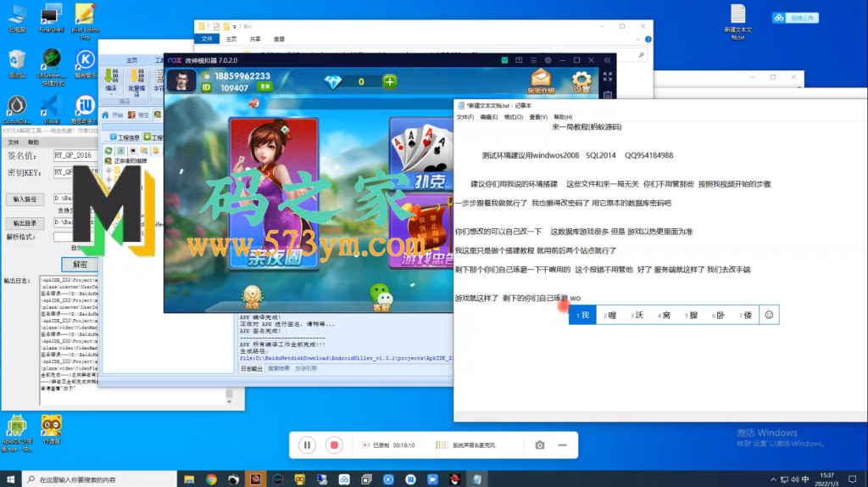The width and height of the screenshot is (868, 487).
Task: Open File Explorer 查看 ribbon tab
Action: pyautogui.click(x=279, y=39)
